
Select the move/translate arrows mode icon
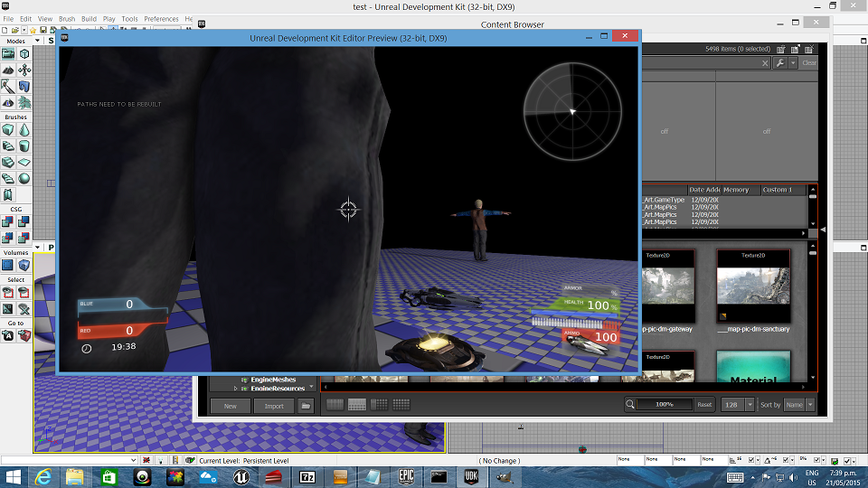(x=24, y=70)
